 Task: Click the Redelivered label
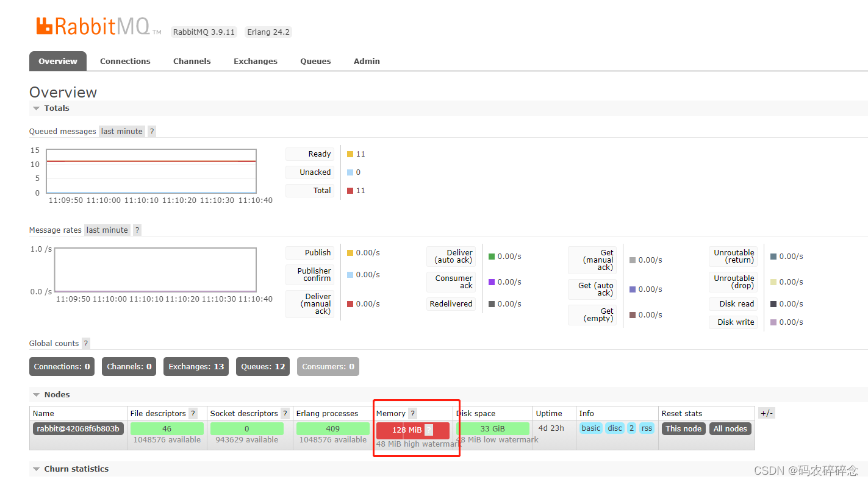451,304
